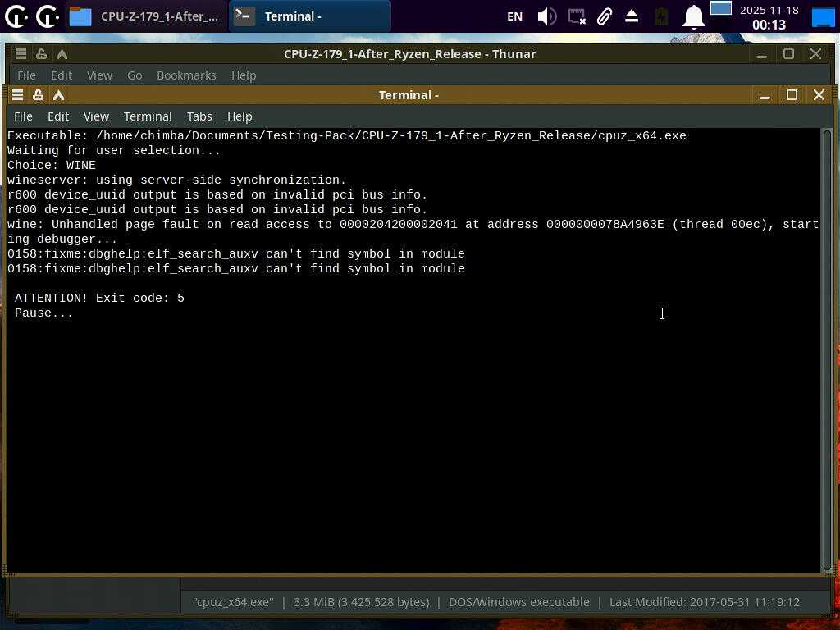840x630 pixels.
Task: Close the Thunar window
Action: 815,53
